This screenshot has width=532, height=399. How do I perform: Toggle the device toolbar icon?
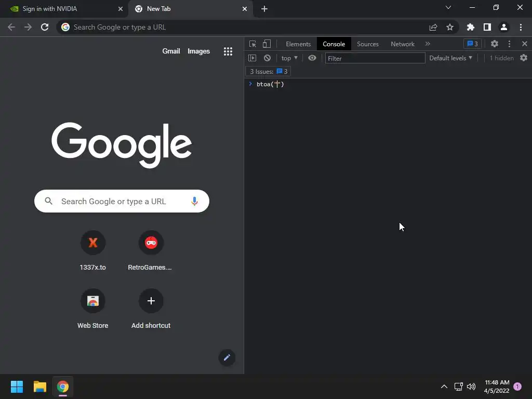pos(267,44)
